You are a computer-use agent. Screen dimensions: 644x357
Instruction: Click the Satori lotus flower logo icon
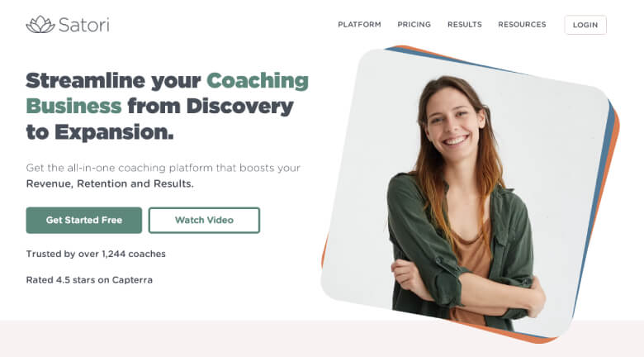click(40, 25)
